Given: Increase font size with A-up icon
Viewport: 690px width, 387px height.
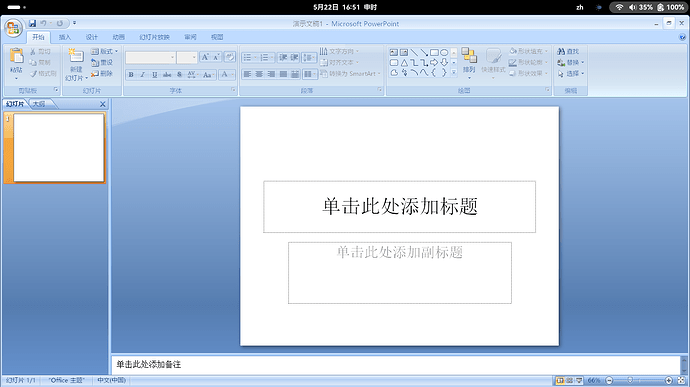Looking at the screenshot, I should 205,57.
